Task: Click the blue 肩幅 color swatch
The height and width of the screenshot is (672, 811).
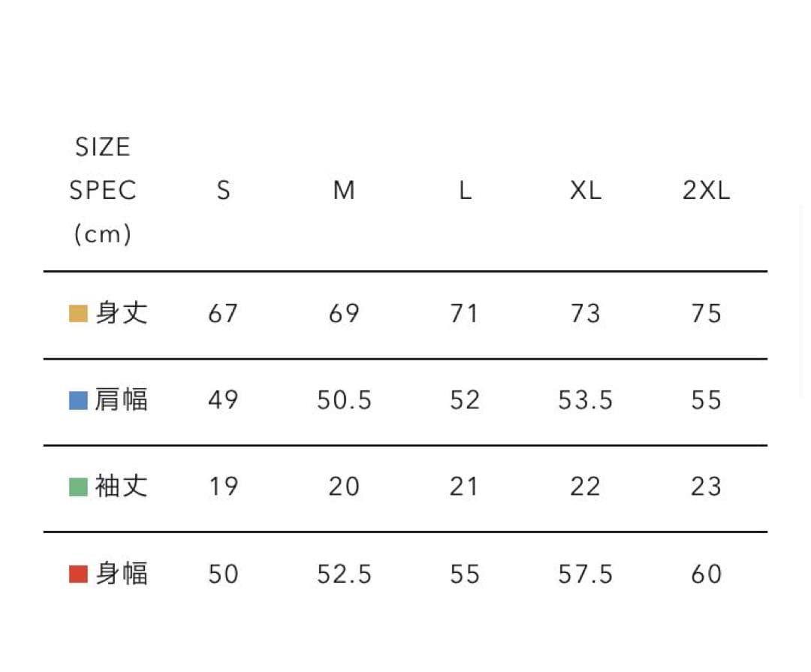Action: point(78,400)
